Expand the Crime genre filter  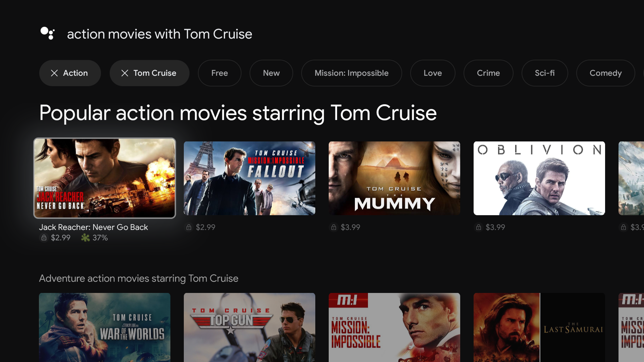(x=488, y=73)
